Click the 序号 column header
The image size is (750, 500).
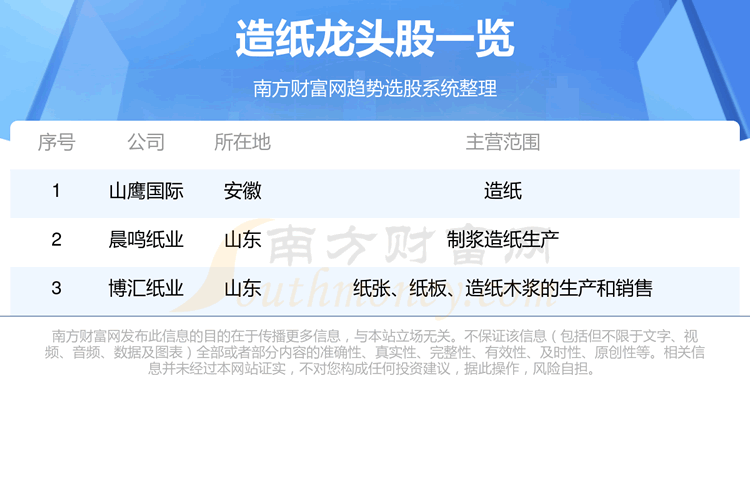pos(56,142)
